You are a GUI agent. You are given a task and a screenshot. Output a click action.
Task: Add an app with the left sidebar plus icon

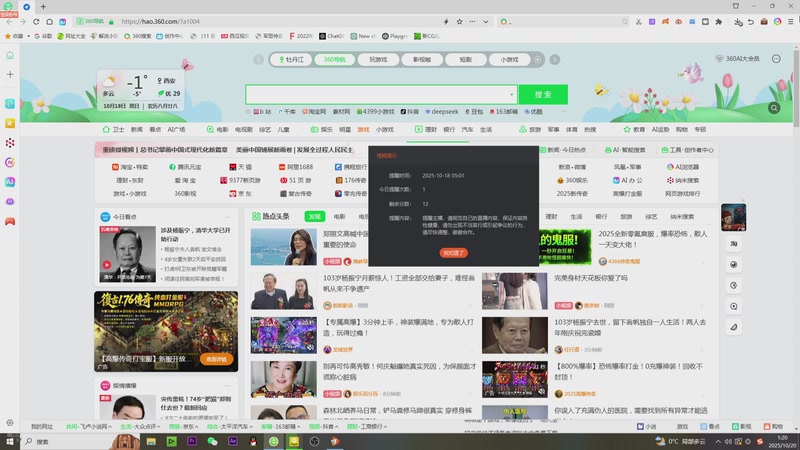tap(10, 74)
